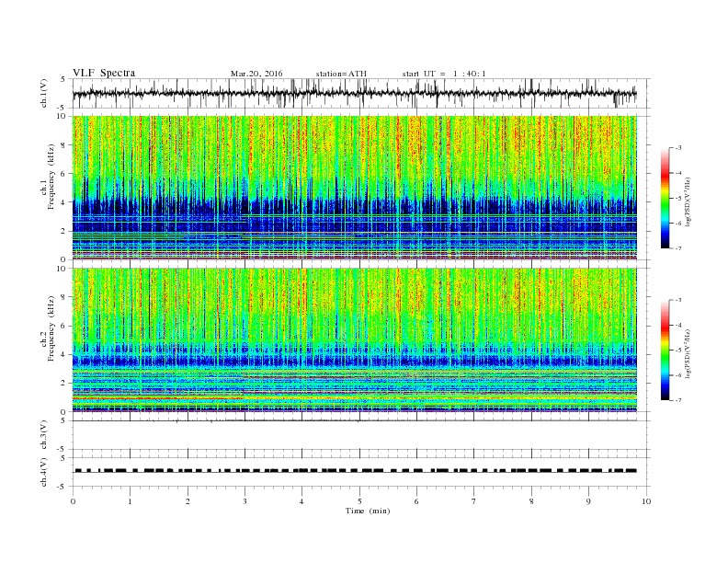This screenshot has width=728, height=563.
Task: Click the time axis tick label "2"
Action: [x=188, y=501]
